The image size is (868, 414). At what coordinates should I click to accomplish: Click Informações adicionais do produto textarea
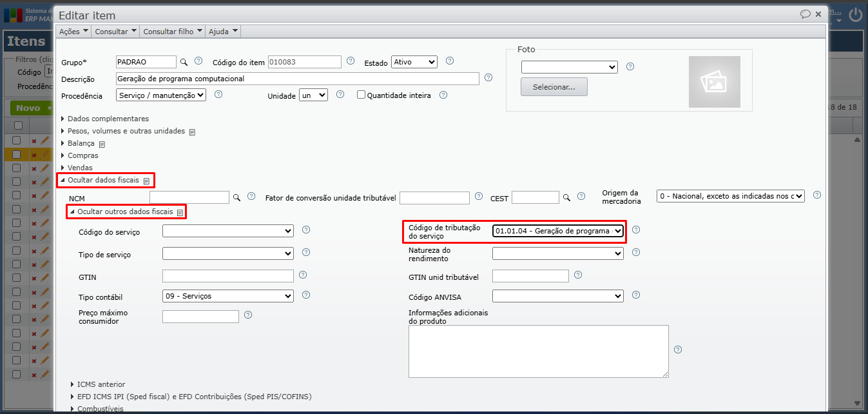539,351
